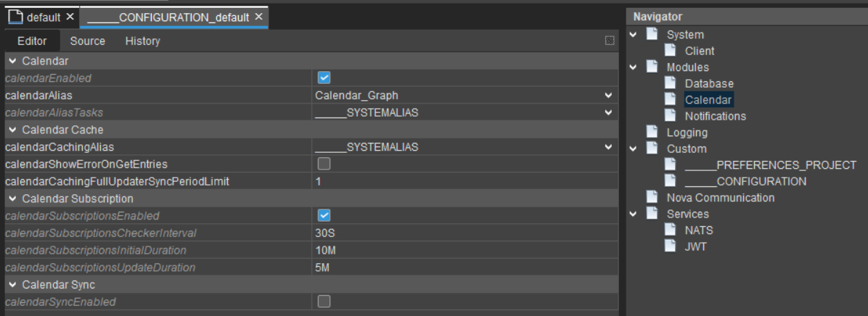The width and height of the screenshot is (868, 316).
Task: Switch to the Editor tab
Action: [x=32, y=41]
